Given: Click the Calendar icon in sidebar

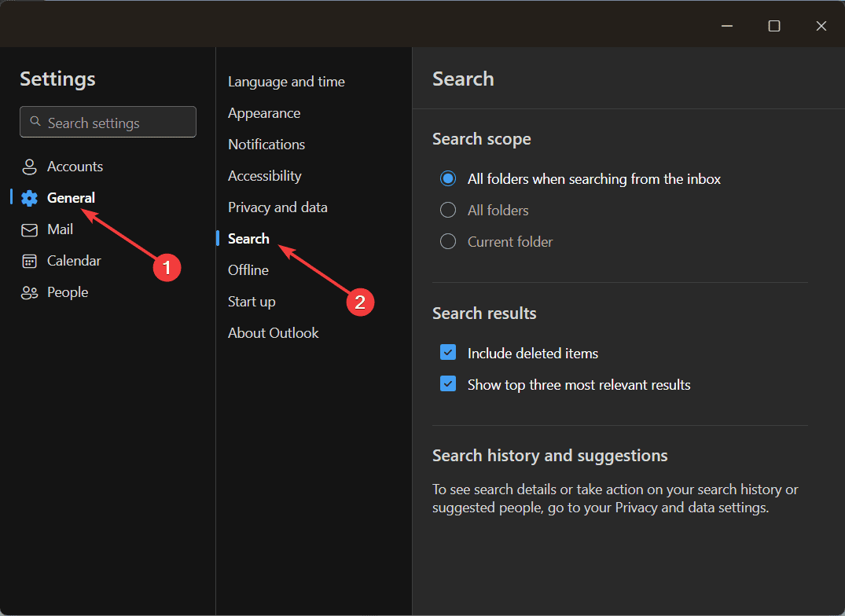Looking at the screenshot, I should 30,261.
